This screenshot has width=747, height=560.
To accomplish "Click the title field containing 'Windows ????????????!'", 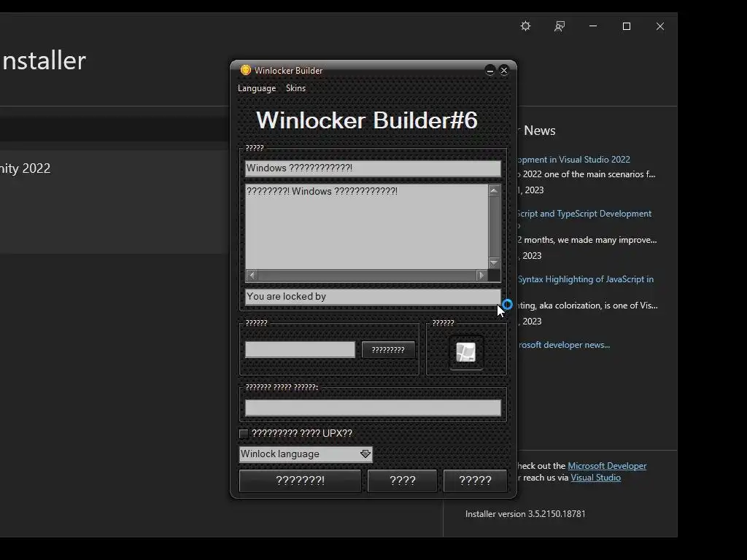I will [x=373, y=168].
